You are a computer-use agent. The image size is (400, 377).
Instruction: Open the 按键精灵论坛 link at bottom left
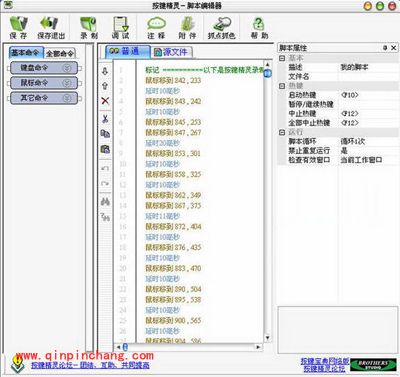coord(90,365)
